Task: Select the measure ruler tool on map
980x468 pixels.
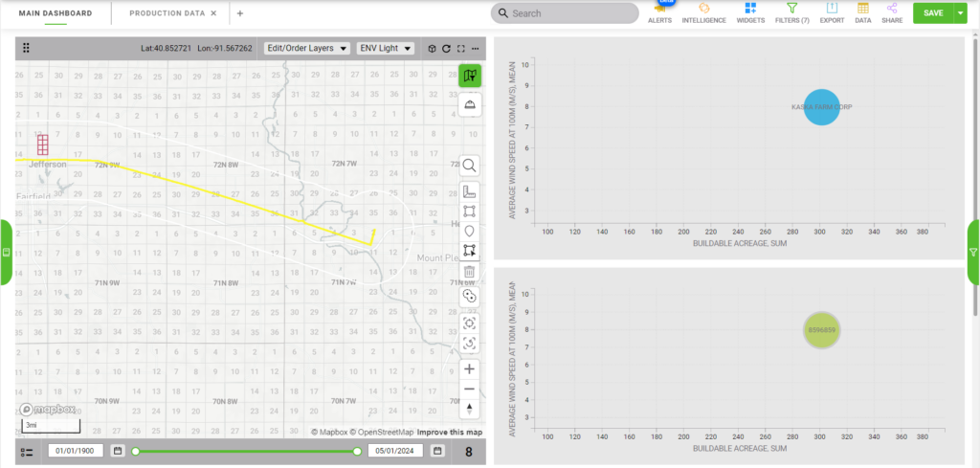Action: click(x=469, y=190)
